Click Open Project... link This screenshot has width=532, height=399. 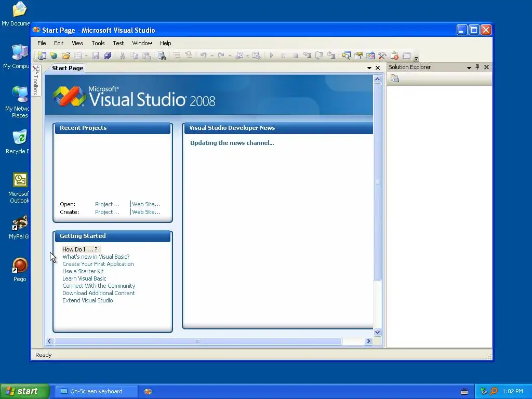coord(107,204)
